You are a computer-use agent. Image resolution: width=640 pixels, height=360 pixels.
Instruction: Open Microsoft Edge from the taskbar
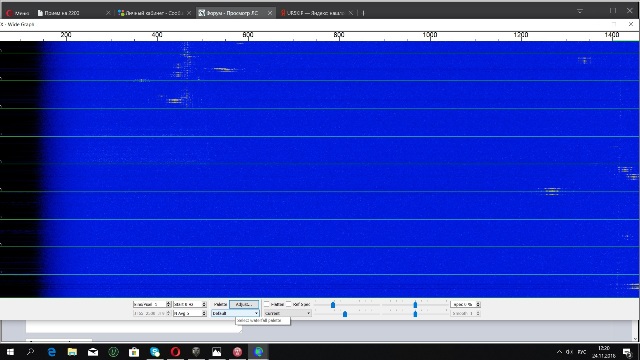(x=51, y=351)
